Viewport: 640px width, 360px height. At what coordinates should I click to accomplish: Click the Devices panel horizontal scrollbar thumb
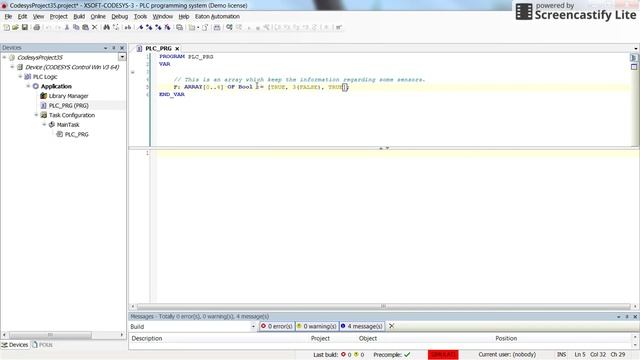pyautogui.click(x=50, y=335)
